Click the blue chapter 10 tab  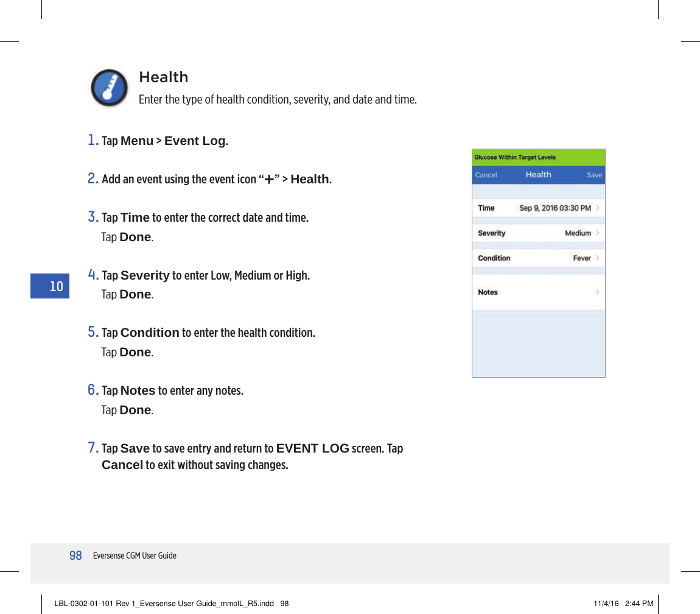[49, 286]
